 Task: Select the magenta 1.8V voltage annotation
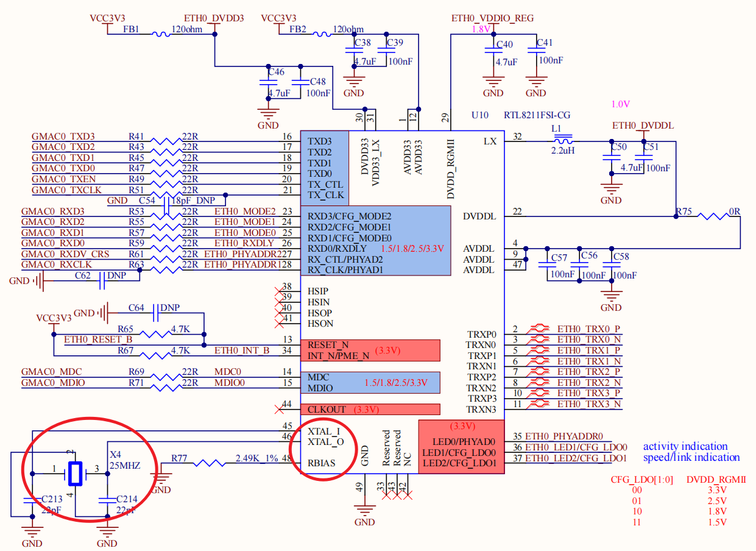pos(481,29)
